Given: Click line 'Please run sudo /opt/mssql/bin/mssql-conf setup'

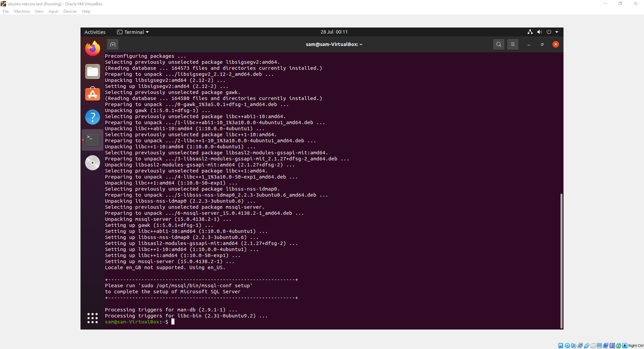Looking at the screenshot, I should coord(179,286).
